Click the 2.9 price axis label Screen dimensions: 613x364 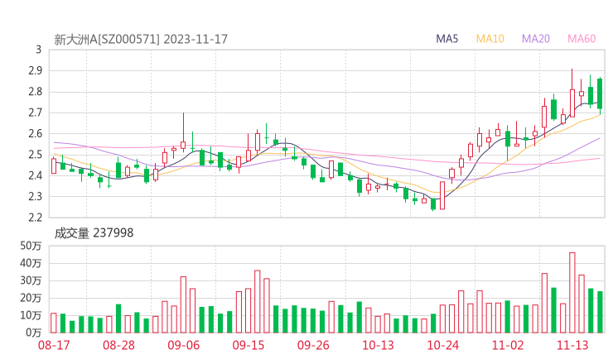pyautogui.click(x=35, y=70)
